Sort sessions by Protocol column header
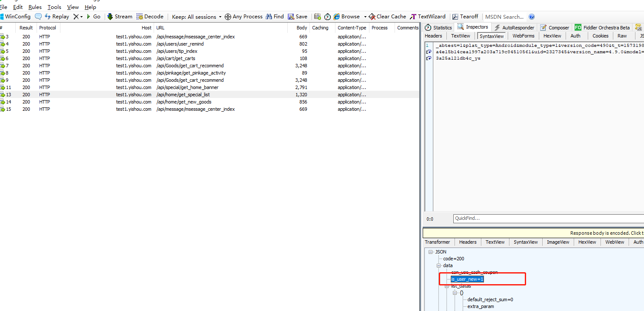The image size is (644, 311). click(x=48, y=28)
